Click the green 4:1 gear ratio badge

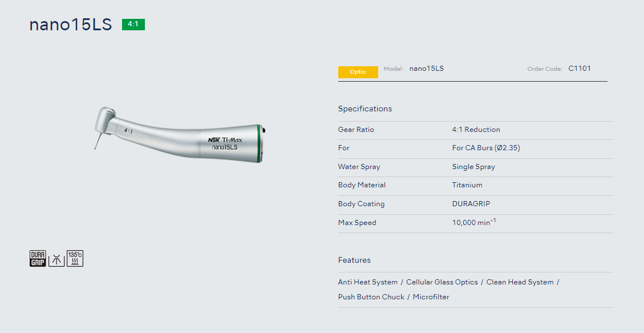[x=133, y=25]
